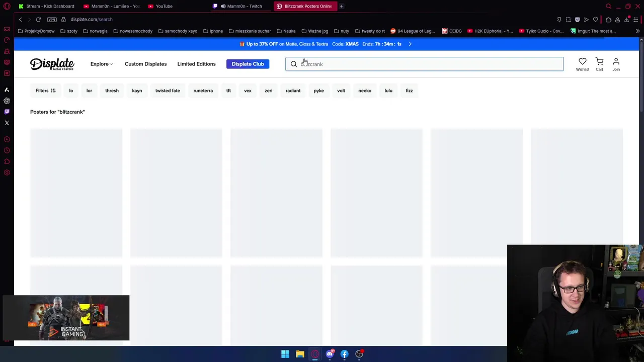644x362 pixels.
Task: Open X (Twitter) in the sidebar
Action: pyautogui.click(x=7, y=123)
